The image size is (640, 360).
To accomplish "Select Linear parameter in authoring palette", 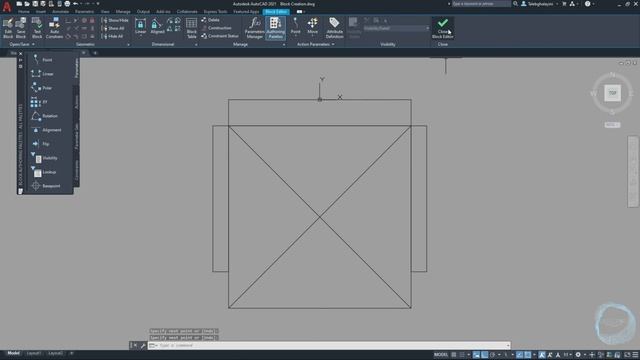I will tap(43, 74).
